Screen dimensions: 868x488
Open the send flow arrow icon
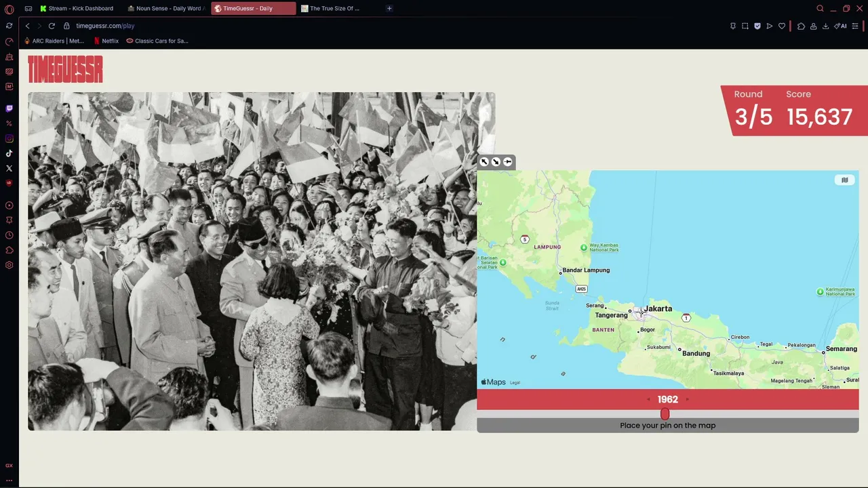pyautogui.click(x=770, y=26)
